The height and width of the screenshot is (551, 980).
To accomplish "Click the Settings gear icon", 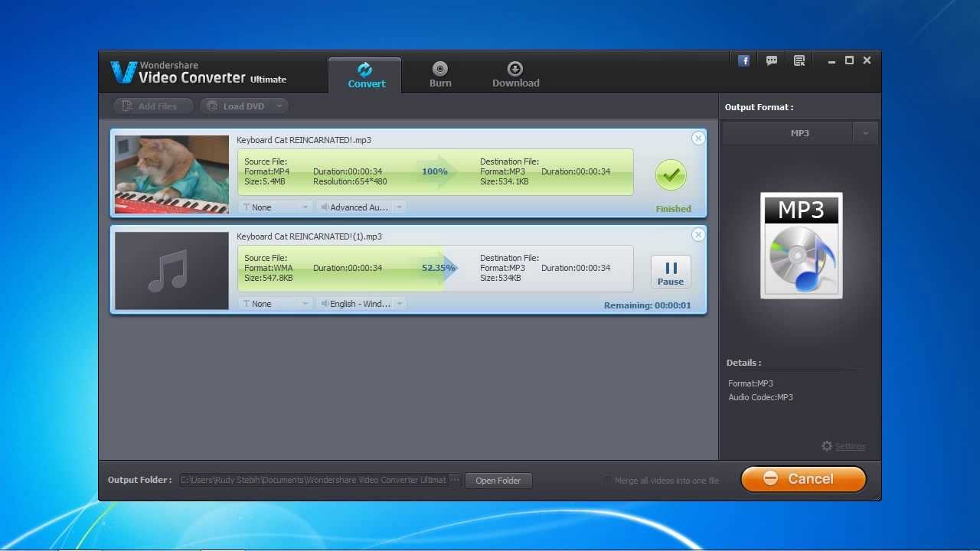I will click(x=827, y=446).
